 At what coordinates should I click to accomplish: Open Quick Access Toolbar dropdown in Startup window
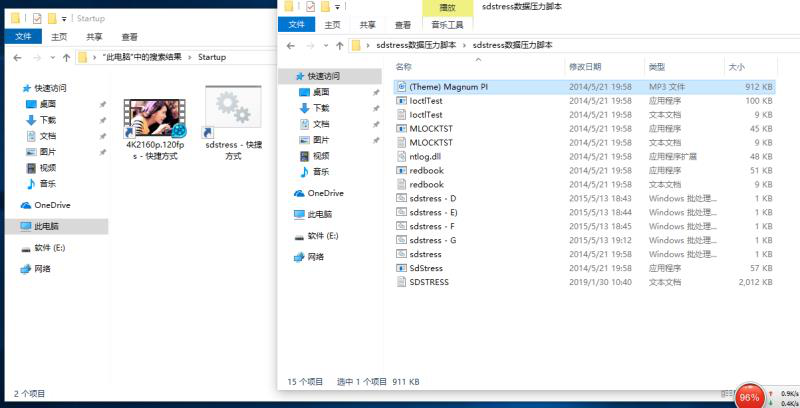[x=64, y=19]
